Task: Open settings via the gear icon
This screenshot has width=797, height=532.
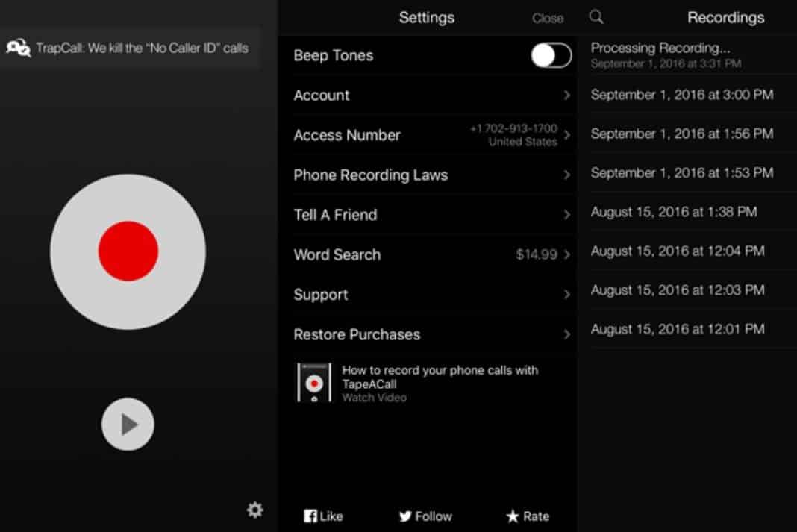Action: click(x=254, y=510)
